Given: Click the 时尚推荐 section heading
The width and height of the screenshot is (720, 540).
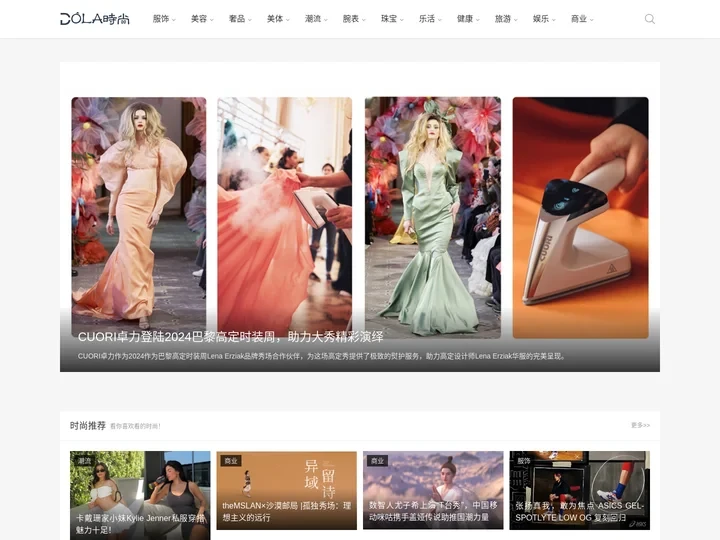Looking at the screenshot, I should point(88,426).
